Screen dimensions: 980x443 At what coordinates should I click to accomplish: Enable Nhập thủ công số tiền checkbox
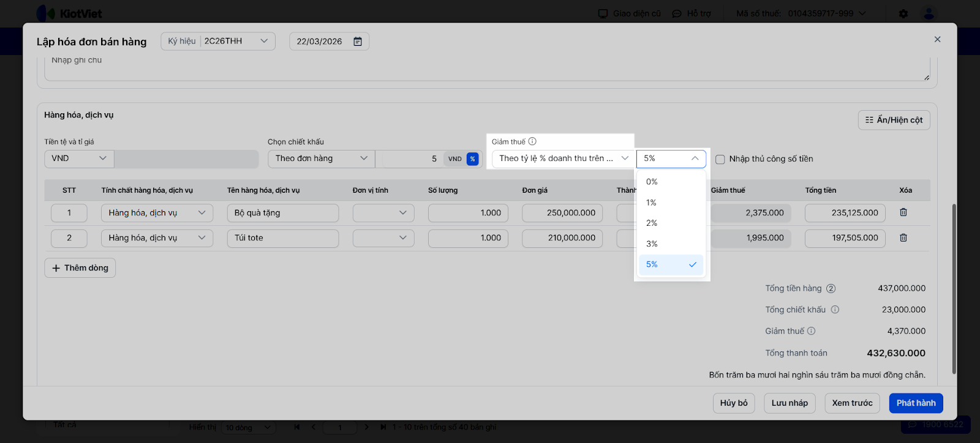[720, 159]
